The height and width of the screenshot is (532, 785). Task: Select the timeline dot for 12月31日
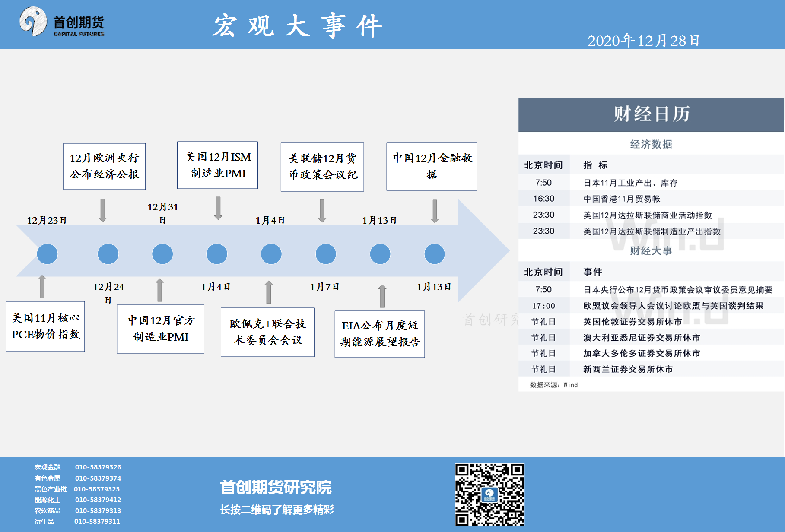pos(162,254)
